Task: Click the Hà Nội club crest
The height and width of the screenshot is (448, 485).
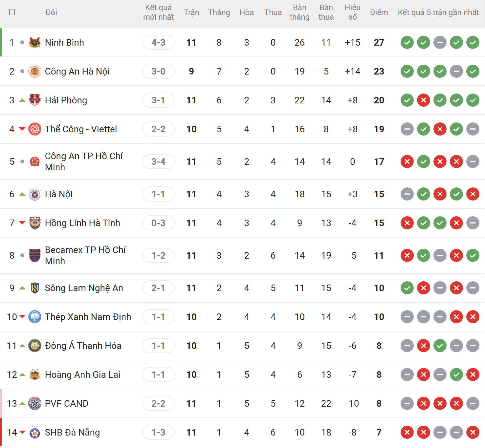Action: point(34,194)
